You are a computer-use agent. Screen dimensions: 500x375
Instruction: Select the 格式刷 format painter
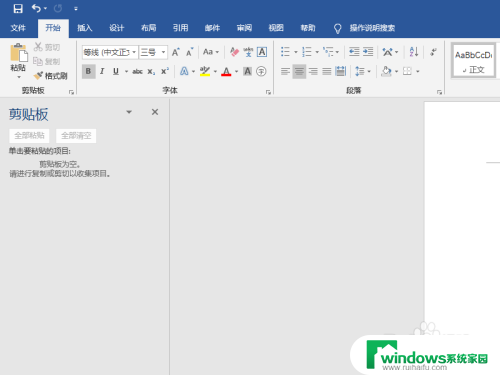point(51,76)
